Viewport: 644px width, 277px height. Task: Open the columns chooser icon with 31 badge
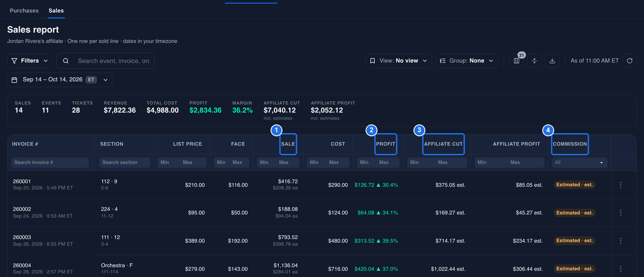pyautogui.click(x=516, y=61)
